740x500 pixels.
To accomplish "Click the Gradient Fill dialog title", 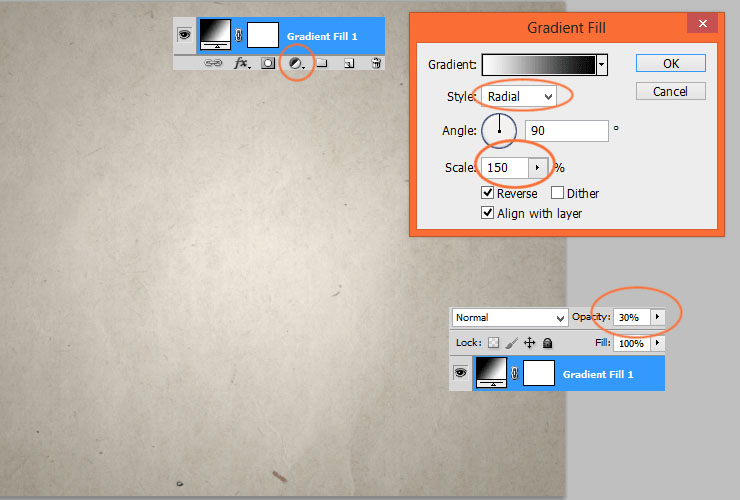I will [566, 28].
